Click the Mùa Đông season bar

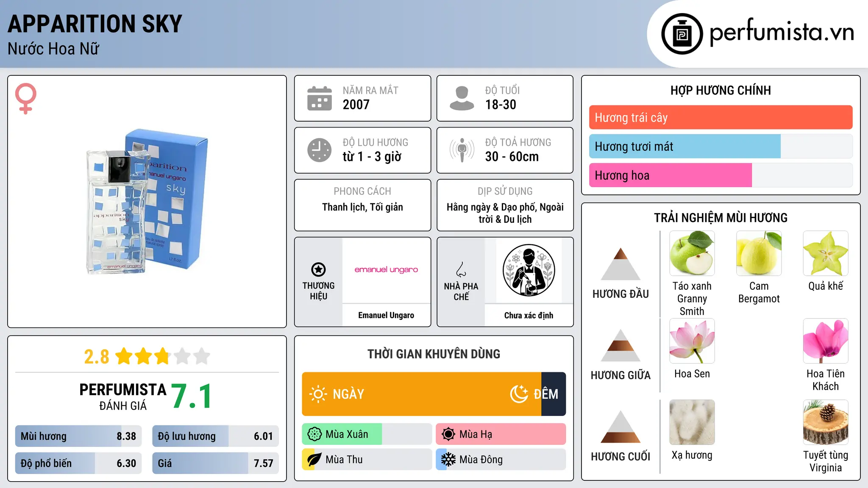(x=501, y=460)
